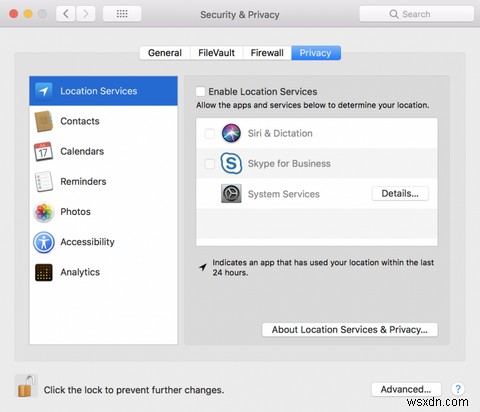Click the Analytics grid icon
Image resolution: width=480 pixels, height=412 pixels.
(x=44, y=272)
